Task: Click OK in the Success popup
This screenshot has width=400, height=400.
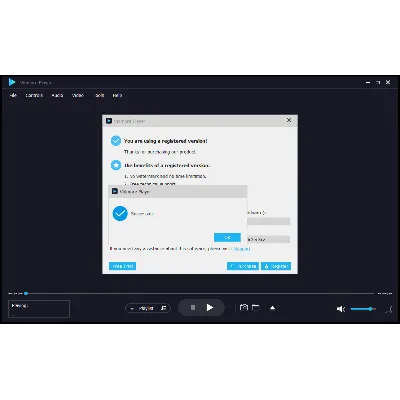Action: click(x=227, y=237)
